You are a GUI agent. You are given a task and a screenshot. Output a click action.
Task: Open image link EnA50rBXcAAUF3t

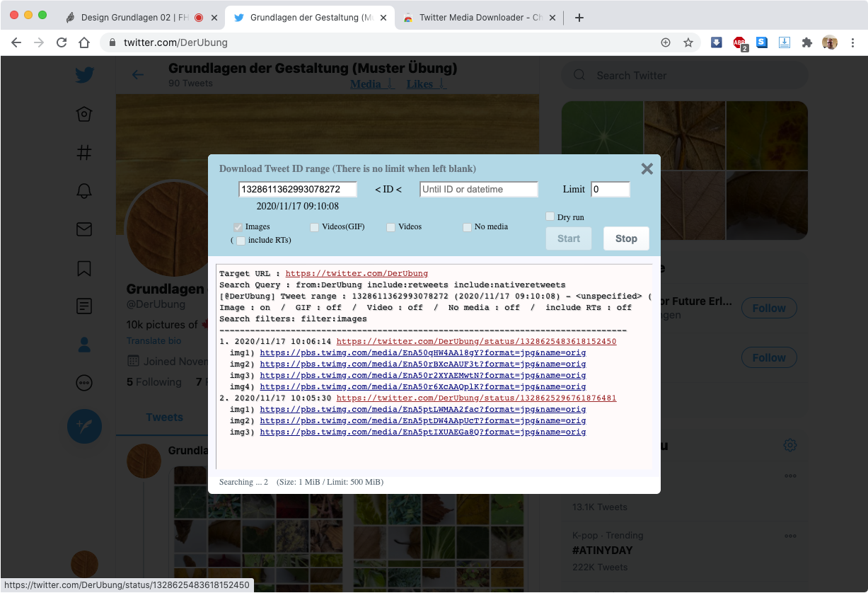(423, 364)
